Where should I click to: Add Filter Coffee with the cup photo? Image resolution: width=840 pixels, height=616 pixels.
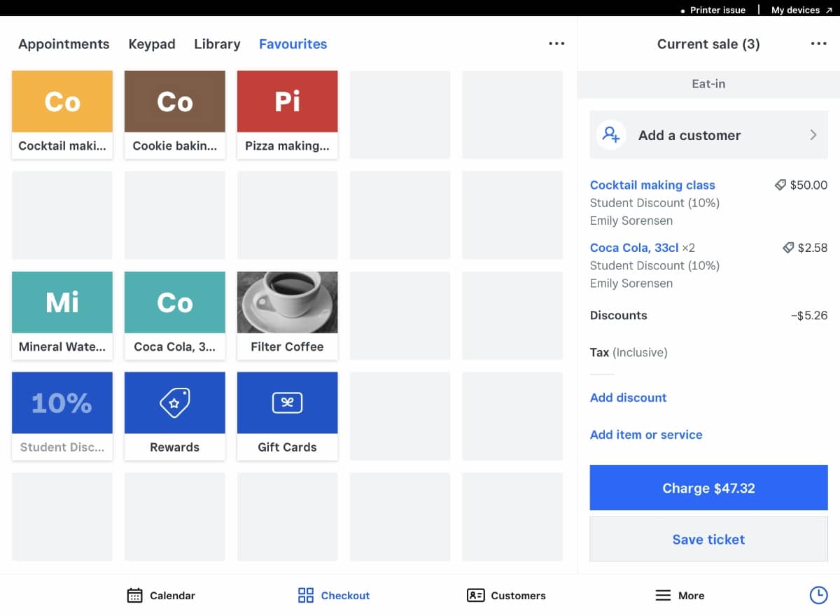click(x=287, y=316)
